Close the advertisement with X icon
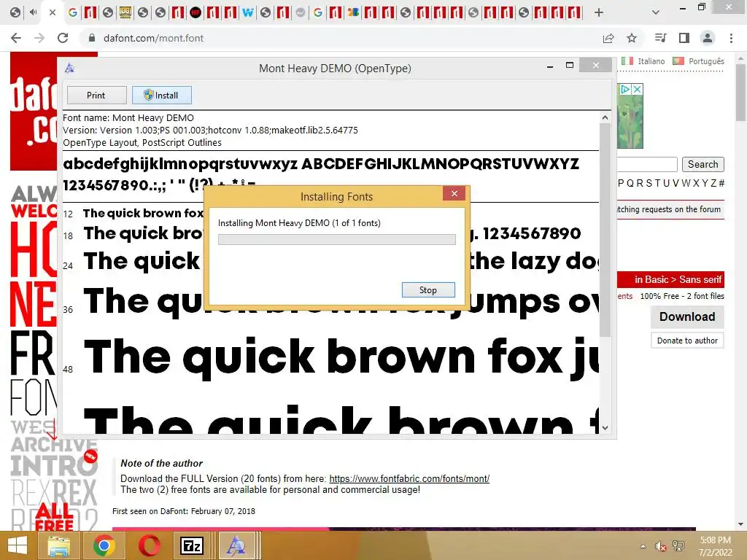Screen dimensions: 747x560 point(638,89)
